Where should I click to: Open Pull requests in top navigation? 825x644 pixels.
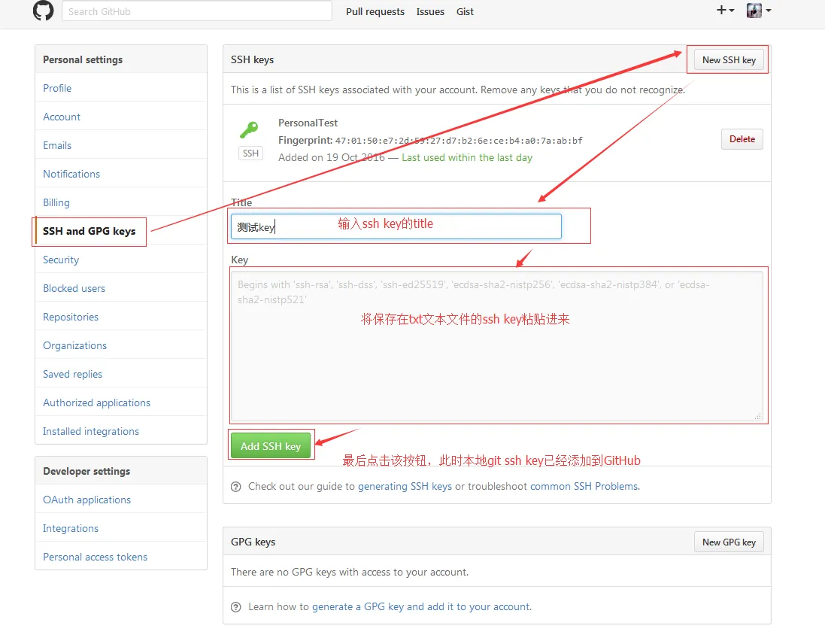(x=375, y=11)
